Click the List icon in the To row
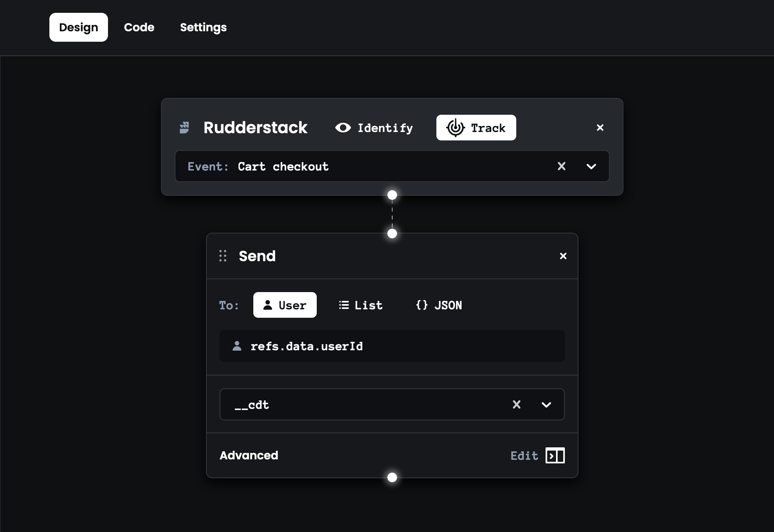Image resolution: width=774 pixels, height=532 pixels. 344,305
